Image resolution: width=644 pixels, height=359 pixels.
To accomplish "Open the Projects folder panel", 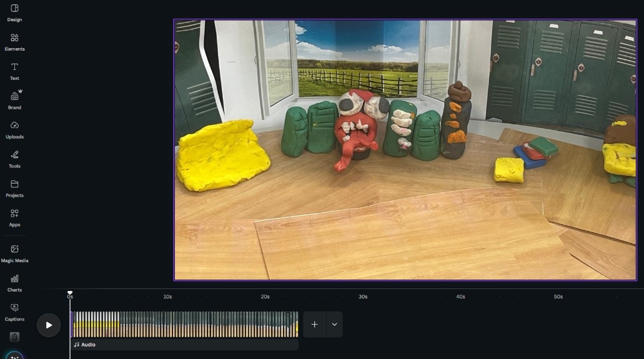I will click(14, 189).
